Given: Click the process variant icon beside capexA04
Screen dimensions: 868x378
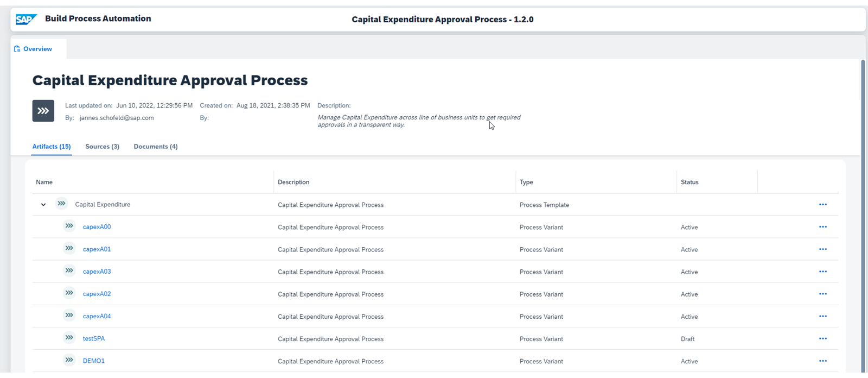Looking at the screenshot, I should (x=69, y=315).
